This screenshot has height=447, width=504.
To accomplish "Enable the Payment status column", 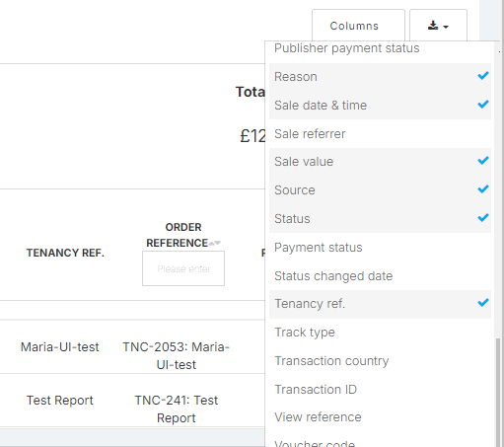I will click(x=380, y=248).
